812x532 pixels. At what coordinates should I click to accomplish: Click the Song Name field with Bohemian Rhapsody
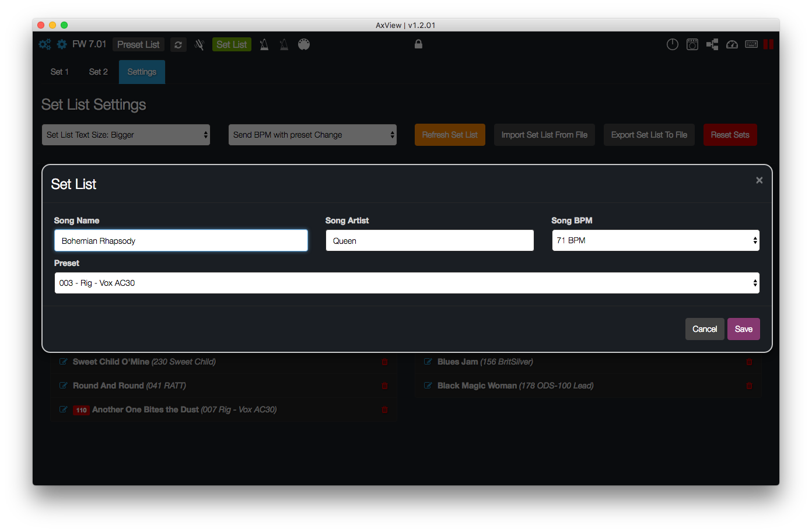pyautogui.click(x=181, y=240)
